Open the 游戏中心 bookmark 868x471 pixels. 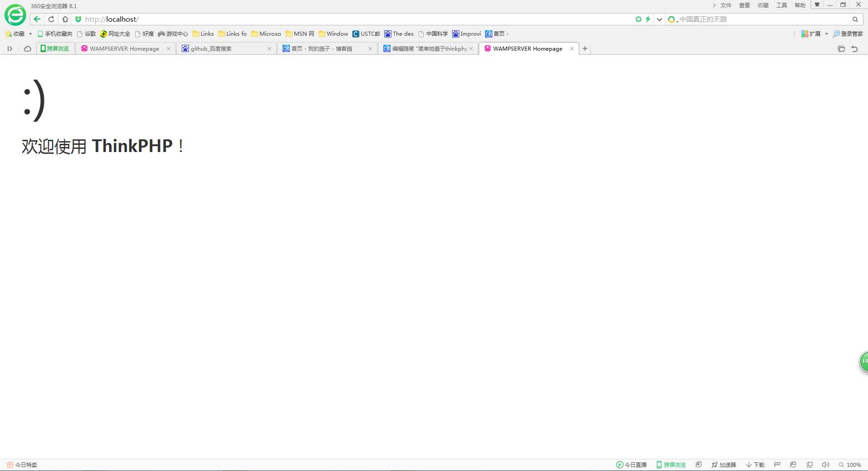173,34
